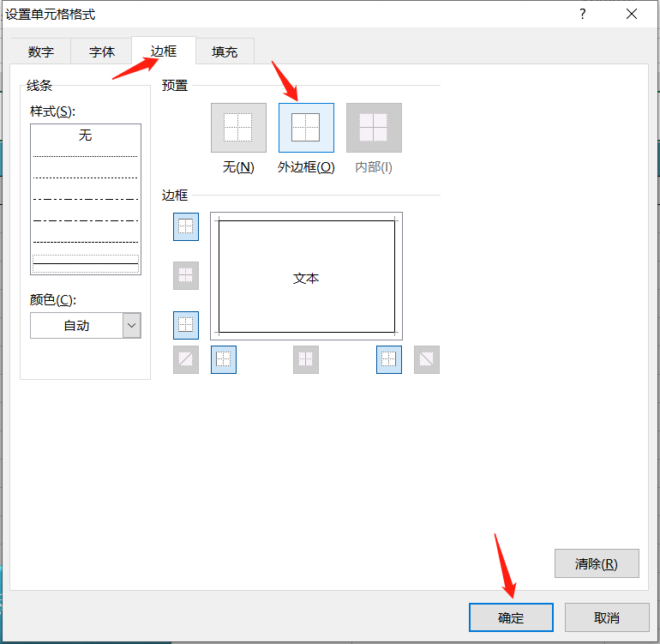Select the short dashed line style
Screen dimensions: 660x644
86,242
